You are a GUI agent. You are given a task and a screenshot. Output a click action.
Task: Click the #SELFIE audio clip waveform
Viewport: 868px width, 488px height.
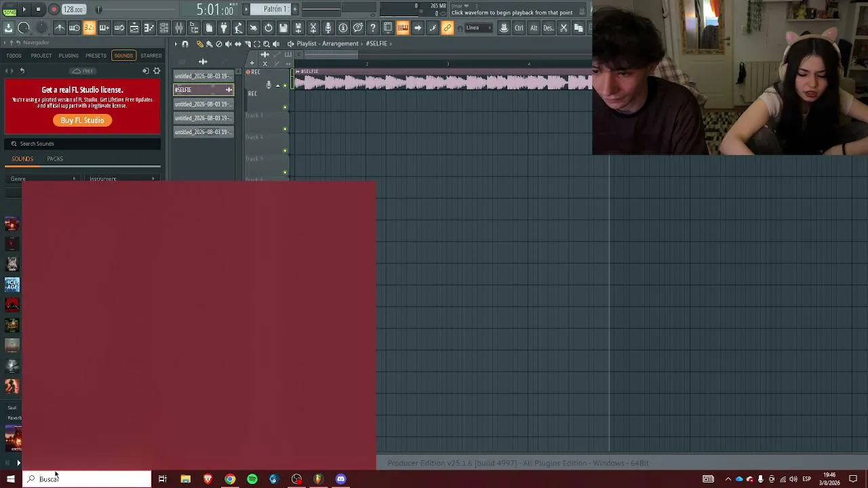coord(443,82)
